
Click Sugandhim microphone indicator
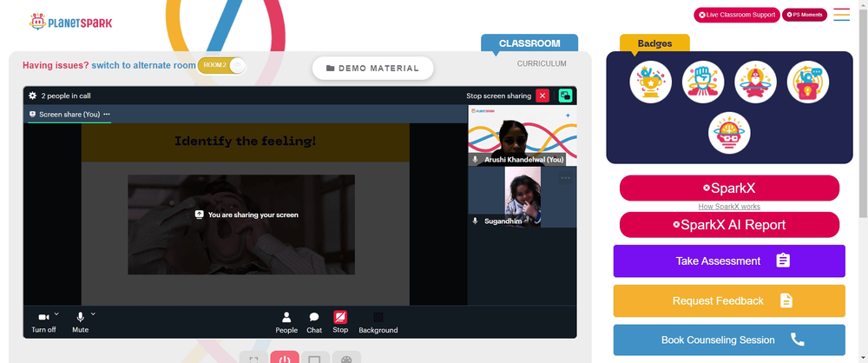click(475, 221)
